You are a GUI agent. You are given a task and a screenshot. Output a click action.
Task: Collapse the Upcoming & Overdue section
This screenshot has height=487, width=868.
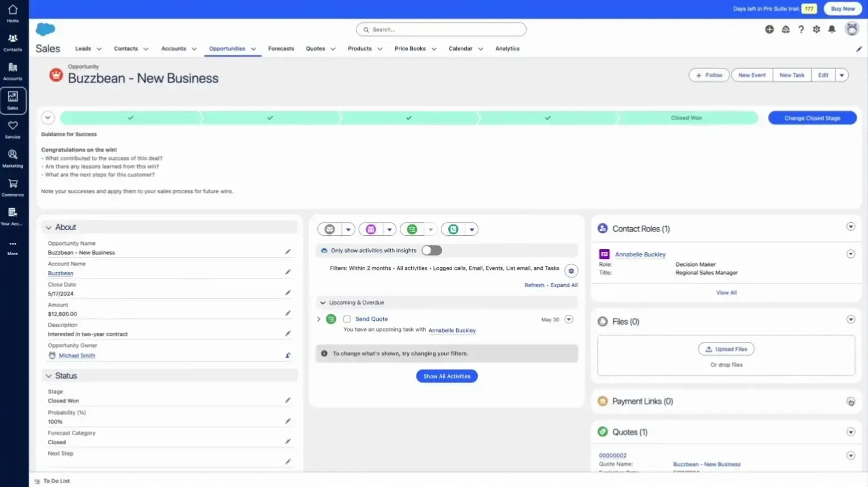click(323, 302)
